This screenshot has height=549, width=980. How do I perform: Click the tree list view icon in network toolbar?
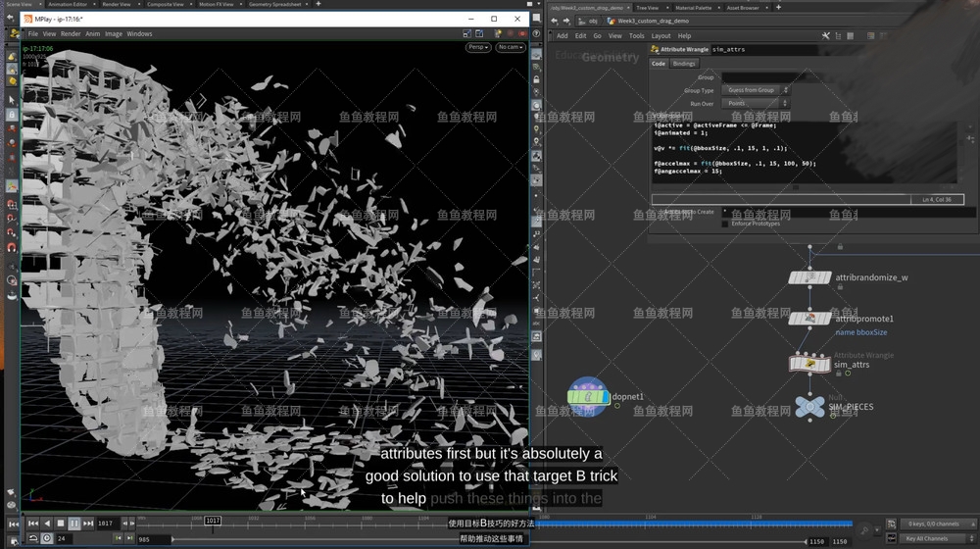(x=838, y=35)
